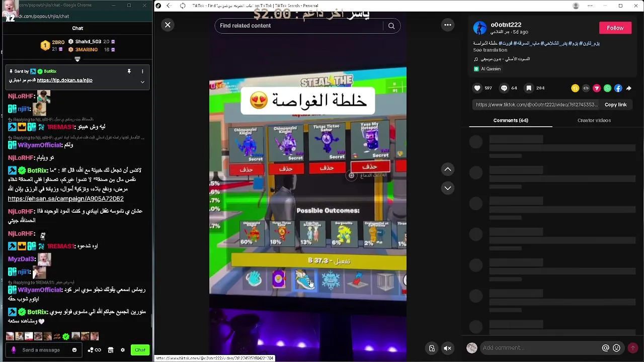Switch to the Creator videos tab
The height and width of the screenshot is (362, 644).
tap(594, 120)
